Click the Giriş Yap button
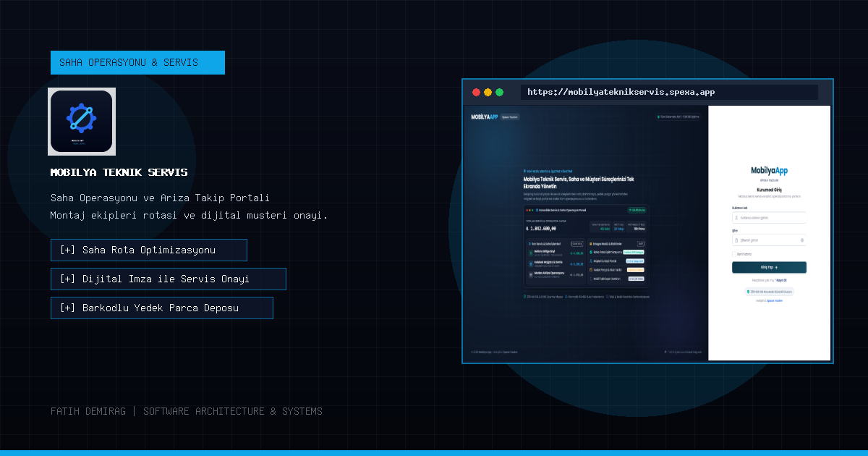 coord(769,267)
